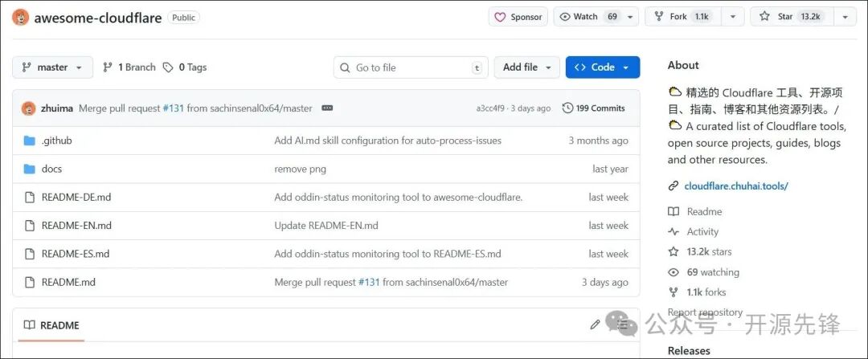868x359 pixels.
Task: Open the .github folder
Action: click(x=56, y=141)
